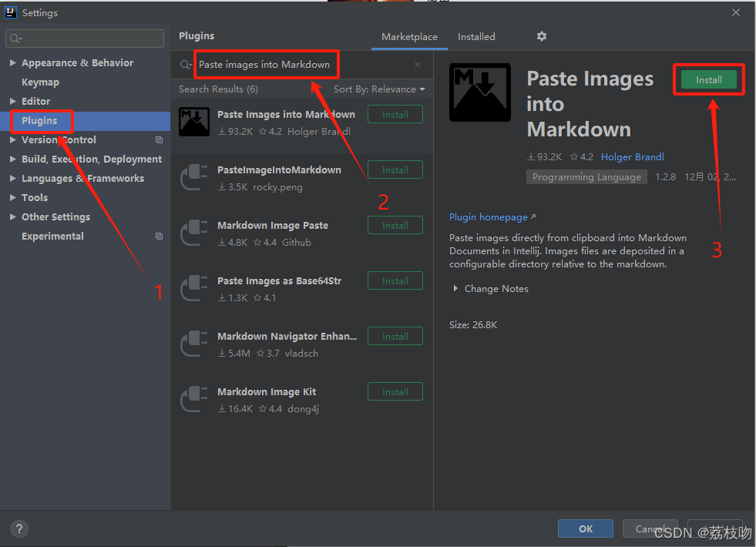The width and height of the screenshot is (756, 547).
Task: Select Keymap in settings tree
Action: click(41, 82)
